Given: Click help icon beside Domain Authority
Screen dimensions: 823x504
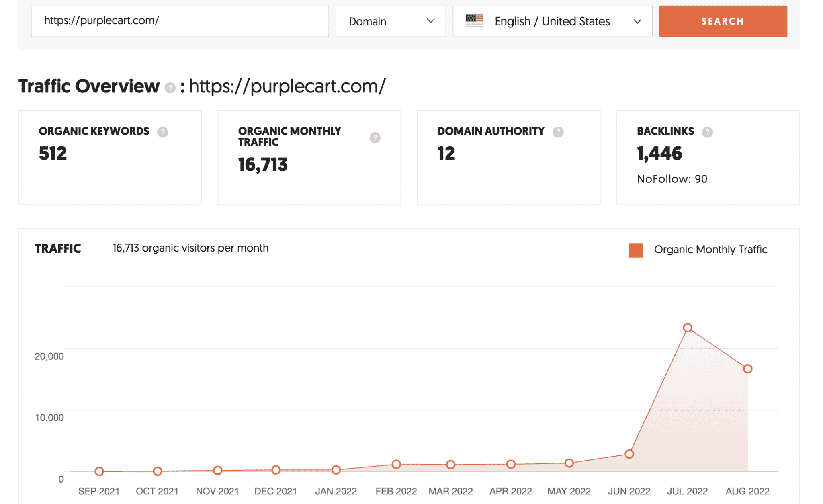Looking at the screenshot, I should [558, 132].
